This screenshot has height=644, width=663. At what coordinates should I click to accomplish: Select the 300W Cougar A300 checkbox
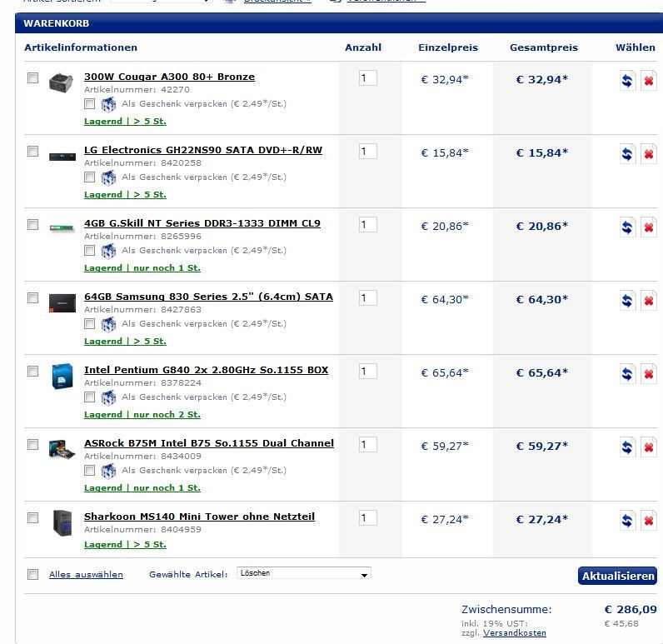[x=33, y=78]
